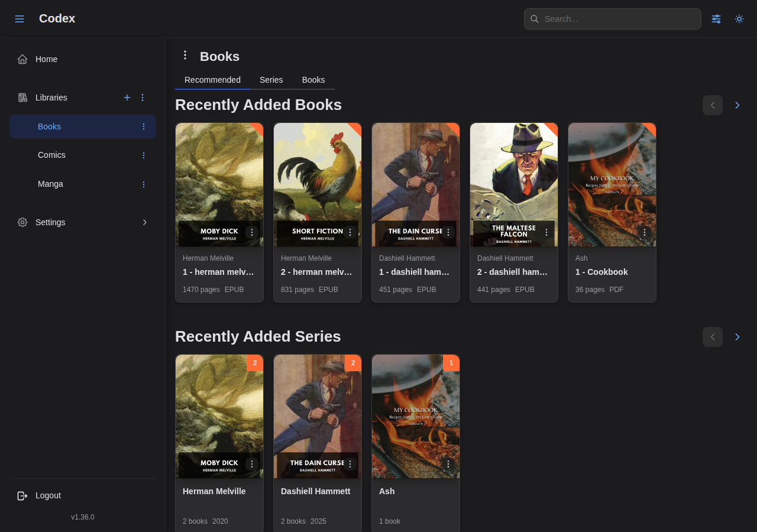Viewport: 757px width, 532px height.
Task: Open options menu on Moby Dick book card
Action: click(x=252, y=232)
